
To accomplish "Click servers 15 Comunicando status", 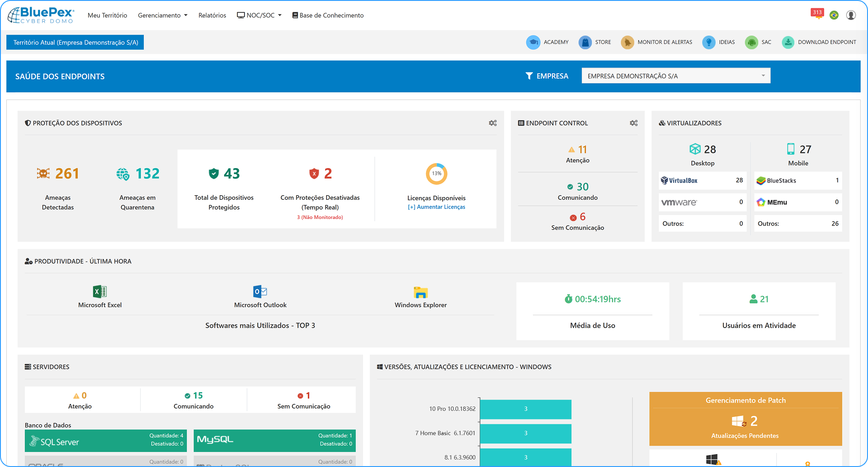I will [193, 400].
